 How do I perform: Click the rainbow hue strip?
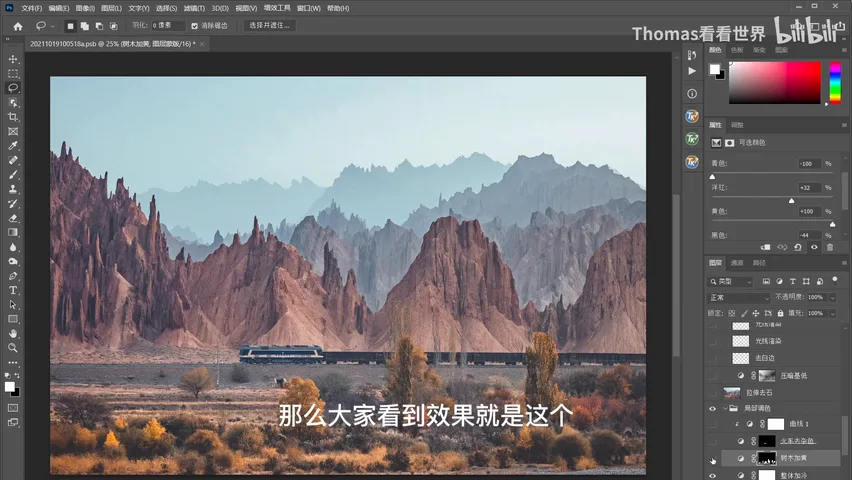[835, 83]
